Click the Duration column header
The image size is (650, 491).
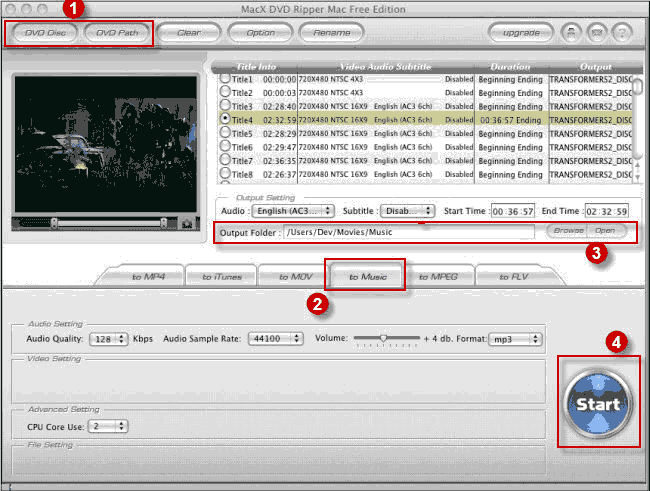[510, 67]
